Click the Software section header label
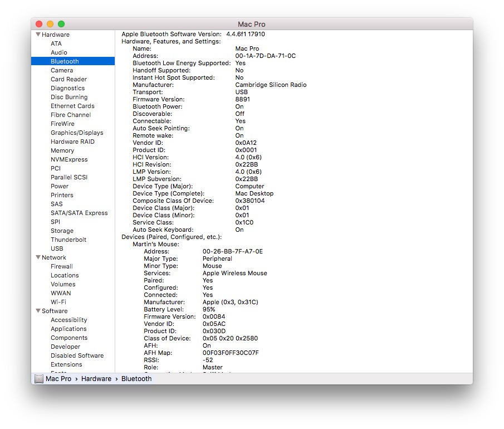The image size is (504, 429). 55,311
